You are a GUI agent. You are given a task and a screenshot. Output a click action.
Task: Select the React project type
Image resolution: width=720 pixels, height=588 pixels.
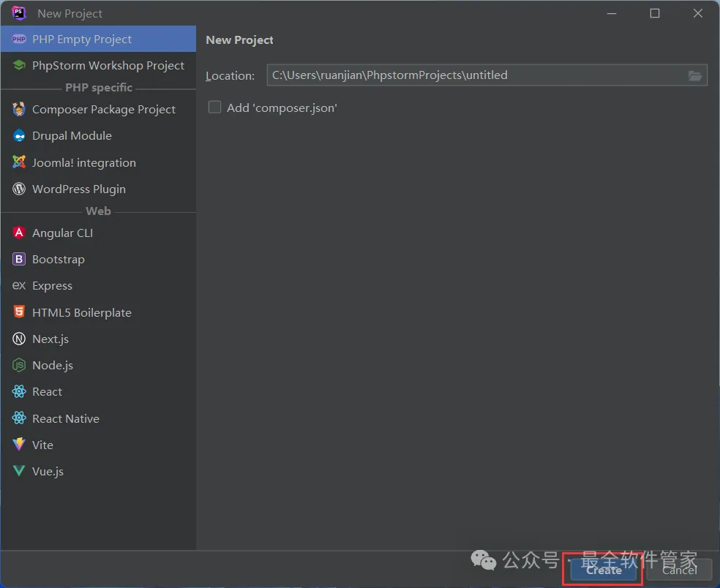point(98,391)
